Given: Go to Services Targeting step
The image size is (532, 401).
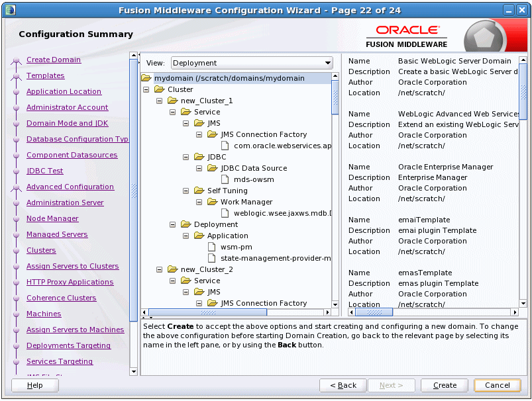Looking at the screenshot, I should 60,361.
